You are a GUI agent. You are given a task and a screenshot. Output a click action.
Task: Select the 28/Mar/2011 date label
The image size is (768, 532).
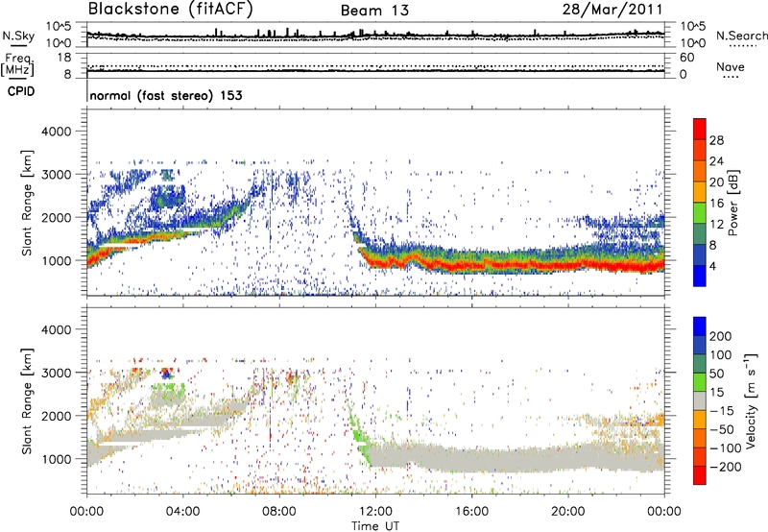click(612, 10)
